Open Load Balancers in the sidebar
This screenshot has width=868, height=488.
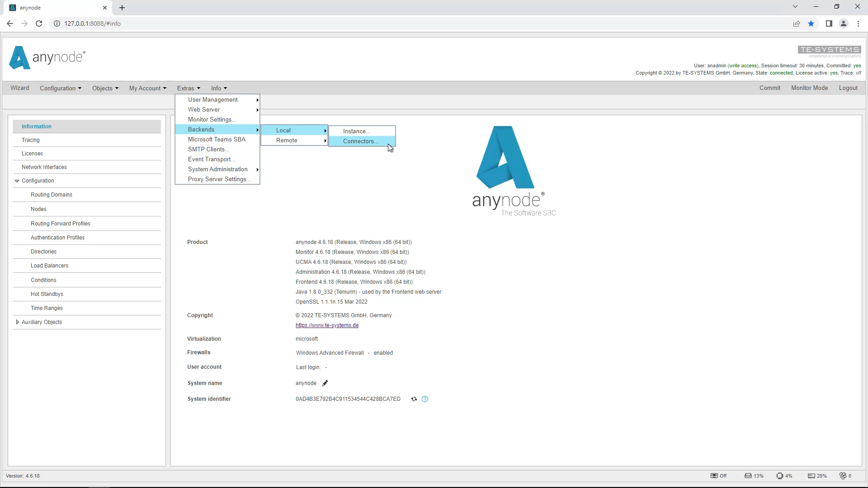click(87, 266)
